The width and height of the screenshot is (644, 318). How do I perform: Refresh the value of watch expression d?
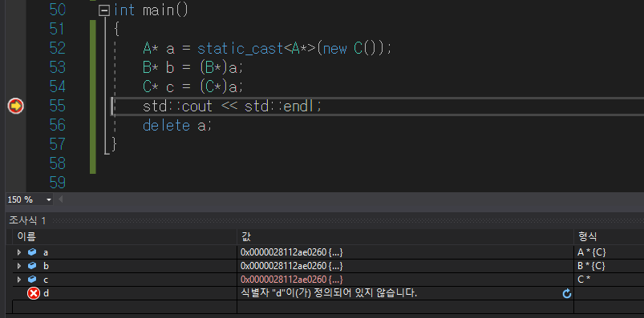[x=567, y=293]
